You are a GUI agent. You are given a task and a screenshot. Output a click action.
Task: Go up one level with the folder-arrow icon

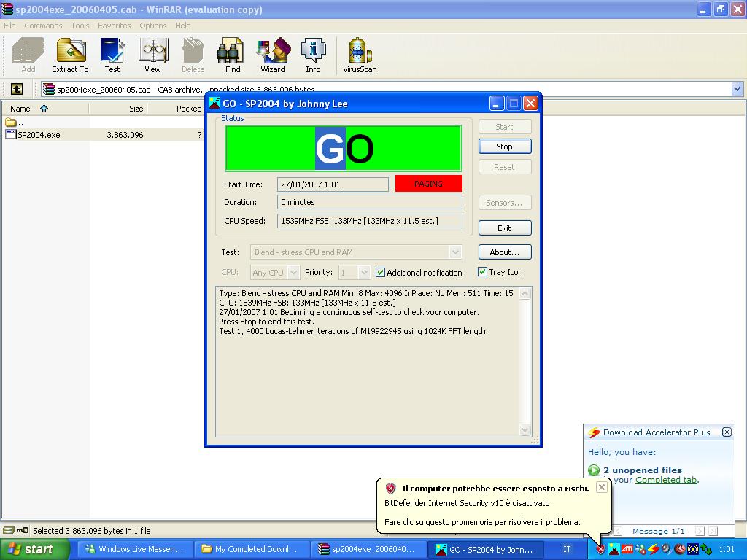(x=17, y=89)
